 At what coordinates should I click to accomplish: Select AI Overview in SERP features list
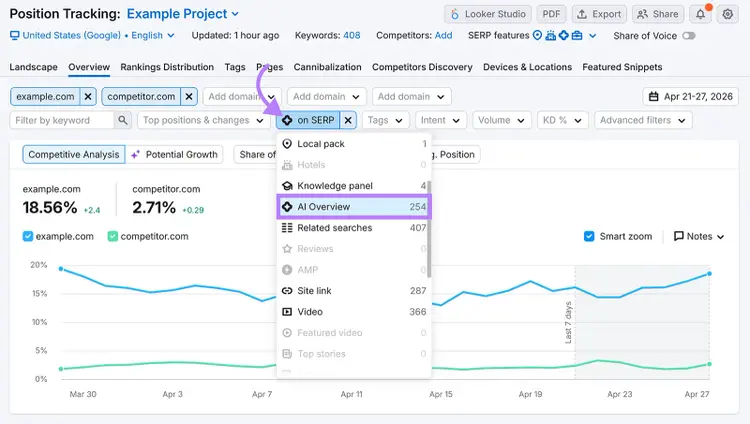(x=354, y=207)
